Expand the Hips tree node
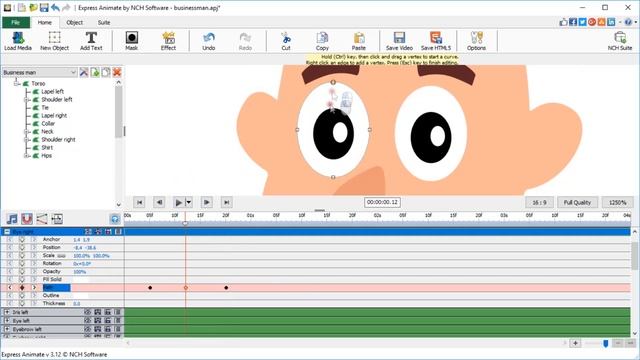Screen dimensions: 640x360 27,156
